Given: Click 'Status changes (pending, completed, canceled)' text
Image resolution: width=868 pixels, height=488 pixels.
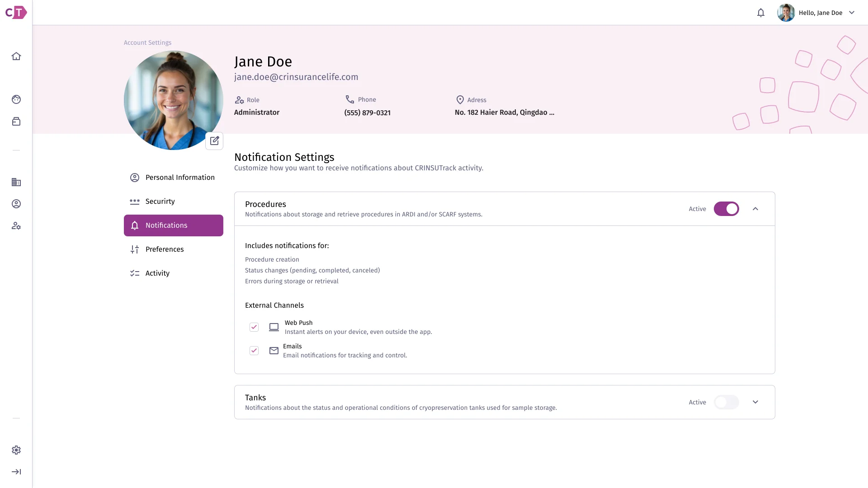Looking at the screenshot, I should point(312,270).
